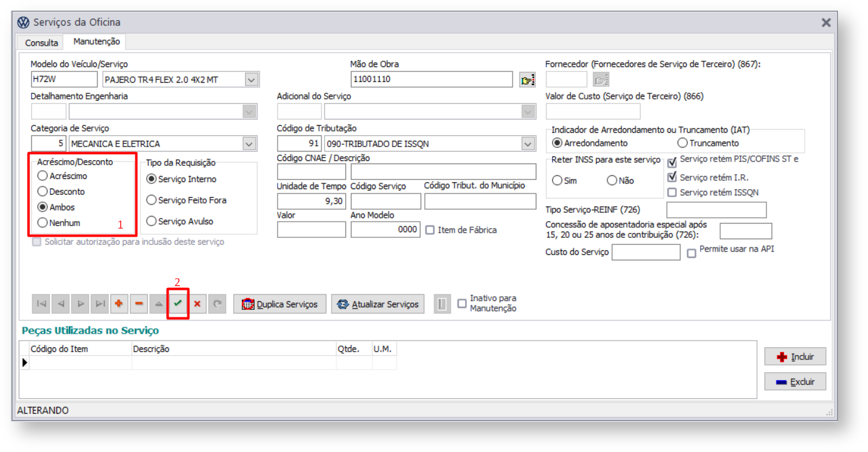This screenshot has height=452, width=868.
Task: Go to the first record navigator arrow
Action: pos(41,304)
